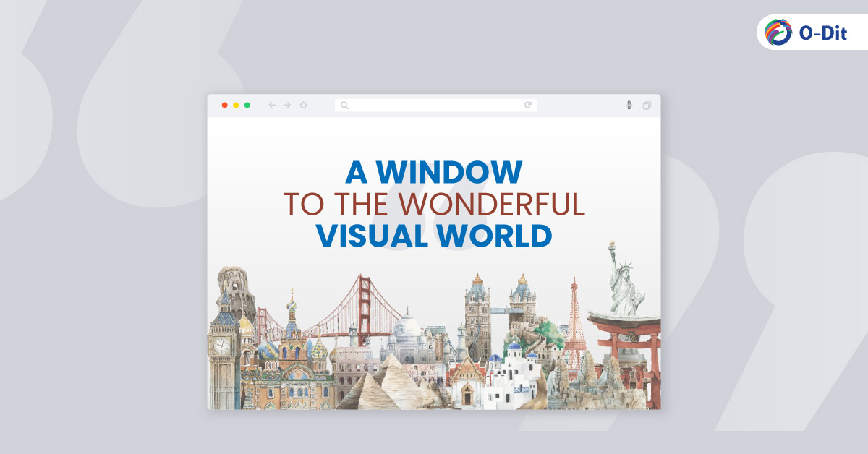Viewport: 868px width, 454px height.
Task: Click the green traffic-light window control
Action: pos(248,104)
